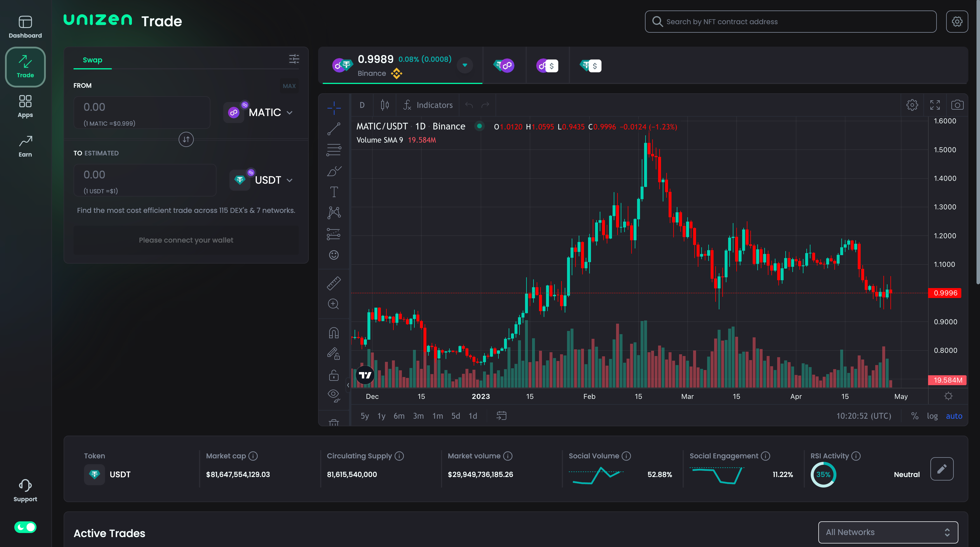Viewport: 980px width, 547px height.
Task: Hide all drawings with eye icon
Action: point(334,395)
